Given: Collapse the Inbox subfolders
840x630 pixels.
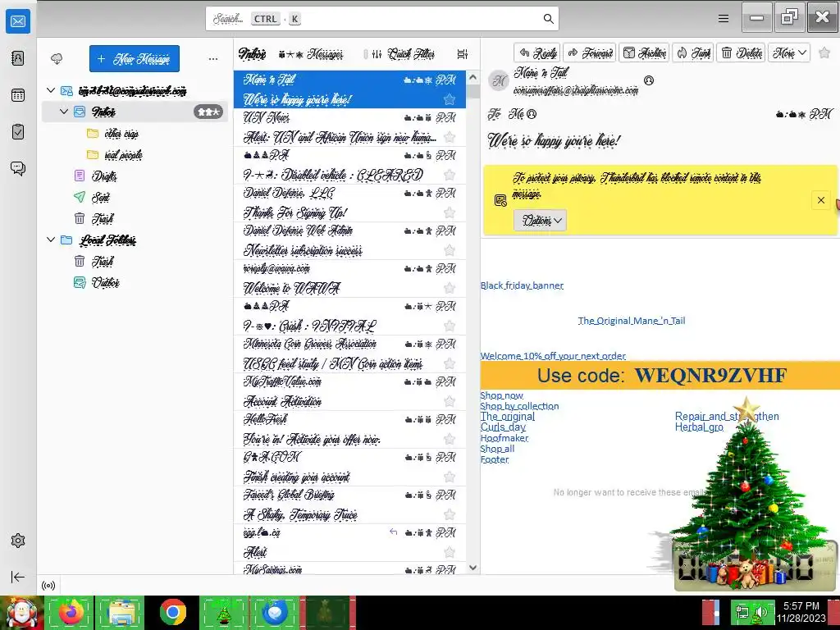Looking at the screenshot, I should pyautogui.click(x=64, y=112).
